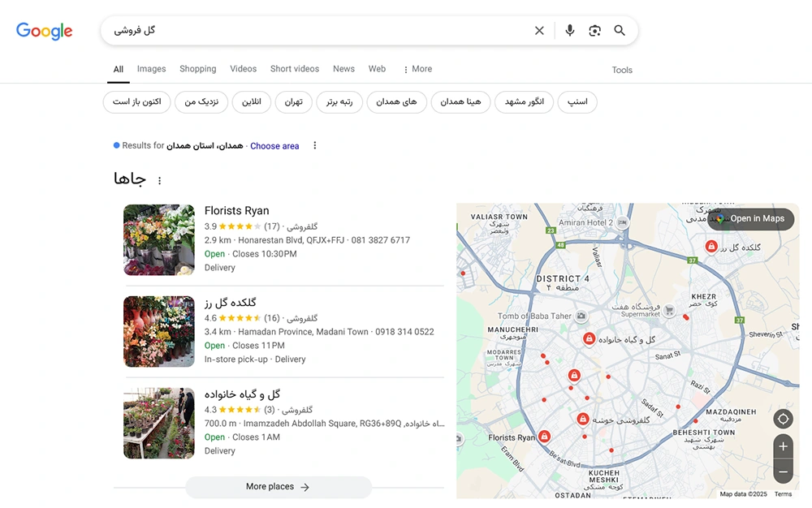
Task: Select the نزدیک من filter chip
Action: (201, 102)
